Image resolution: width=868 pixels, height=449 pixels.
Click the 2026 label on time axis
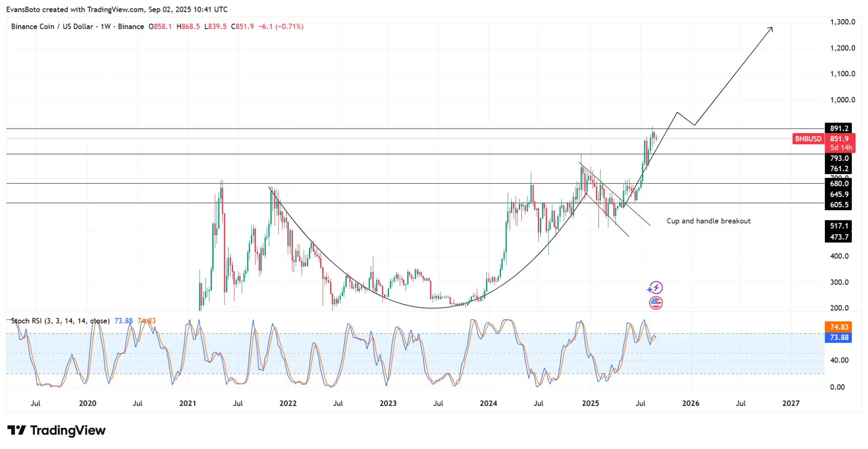690,403
